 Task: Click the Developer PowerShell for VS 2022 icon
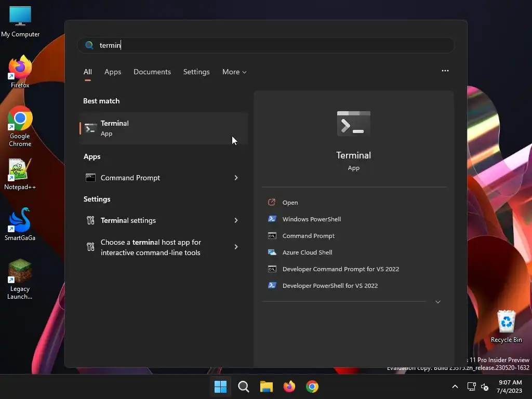tap(272, 285)
